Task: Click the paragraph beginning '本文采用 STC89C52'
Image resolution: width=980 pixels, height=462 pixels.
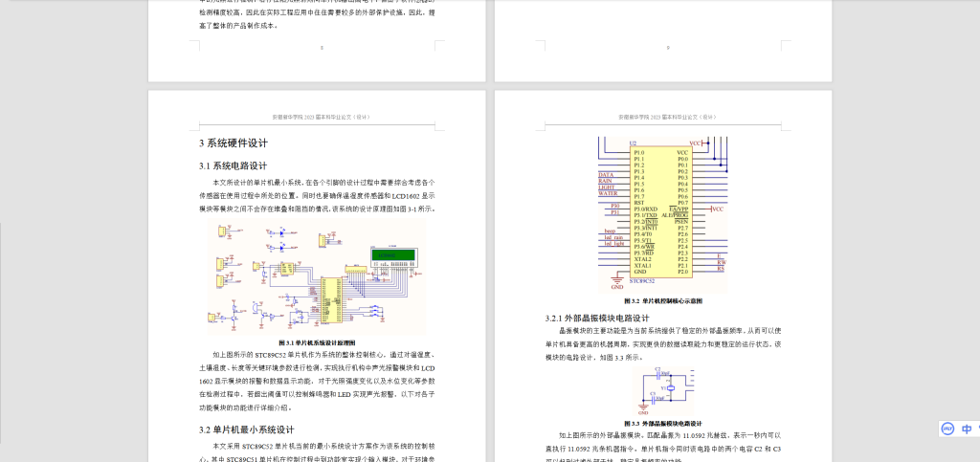Action: pyautogui.click(x=317, y=452)
